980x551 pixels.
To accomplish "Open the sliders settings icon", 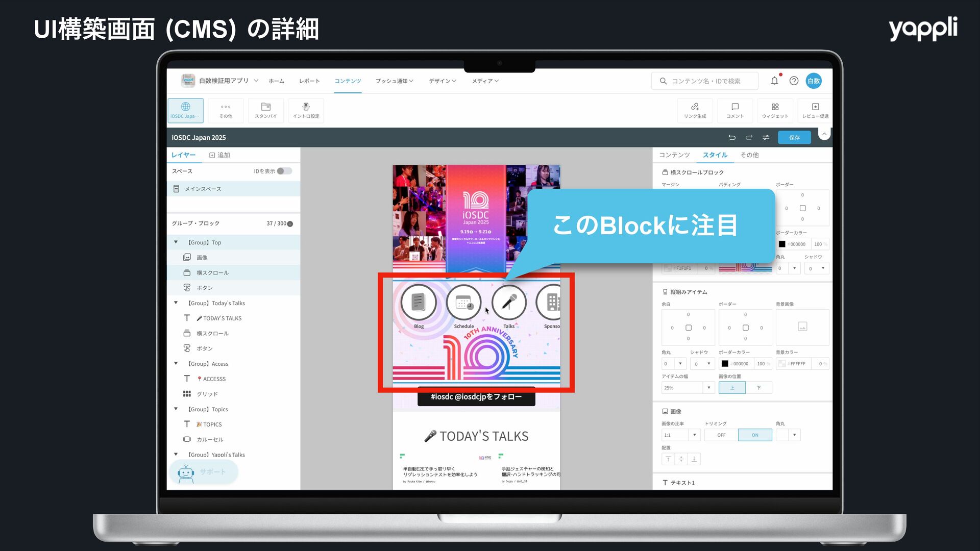I will pos(766,137).
